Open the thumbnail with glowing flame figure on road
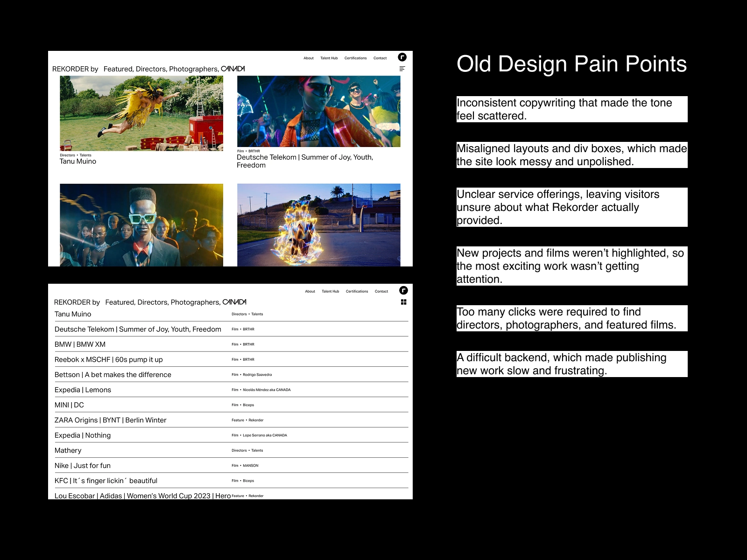Image resolution: width=747 pixels, height=560 pixels. 319,225
